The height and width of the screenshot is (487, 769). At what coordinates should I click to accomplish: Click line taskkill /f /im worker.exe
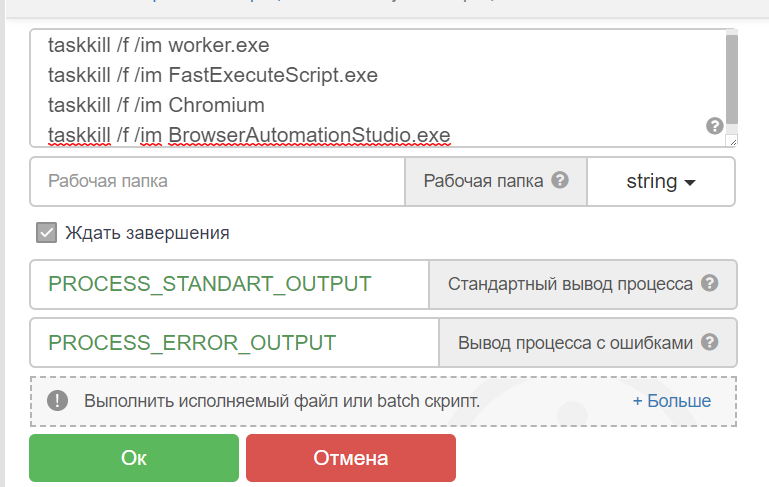click(x=158, y=46)
